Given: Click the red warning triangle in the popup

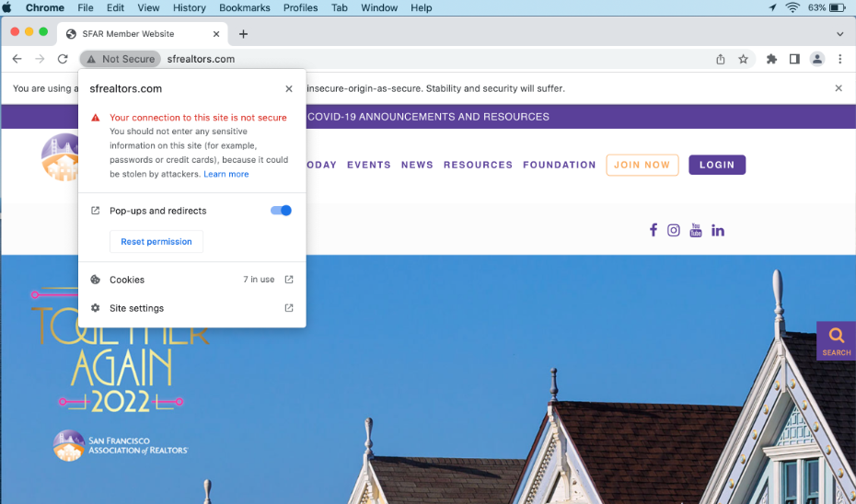Looking at the screenshot, I should coord(96,118).
